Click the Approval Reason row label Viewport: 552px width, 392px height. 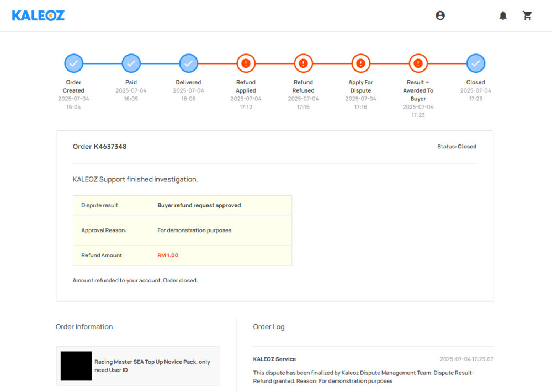104,230
